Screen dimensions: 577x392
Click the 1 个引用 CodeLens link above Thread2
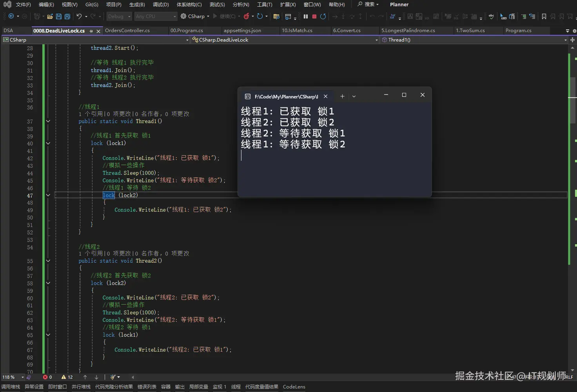coord(91,253)
